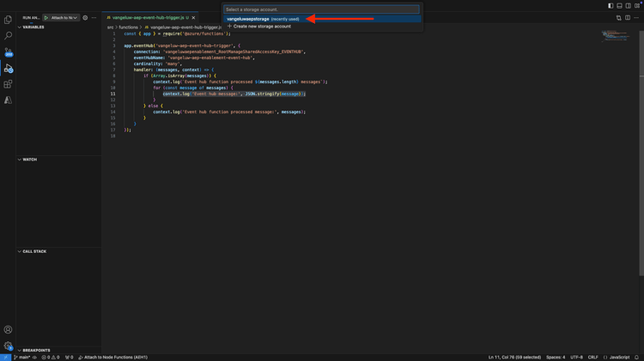Click line number 3 in gutter
The width and height of the screenshot is (644, 361).
(114, 45)
